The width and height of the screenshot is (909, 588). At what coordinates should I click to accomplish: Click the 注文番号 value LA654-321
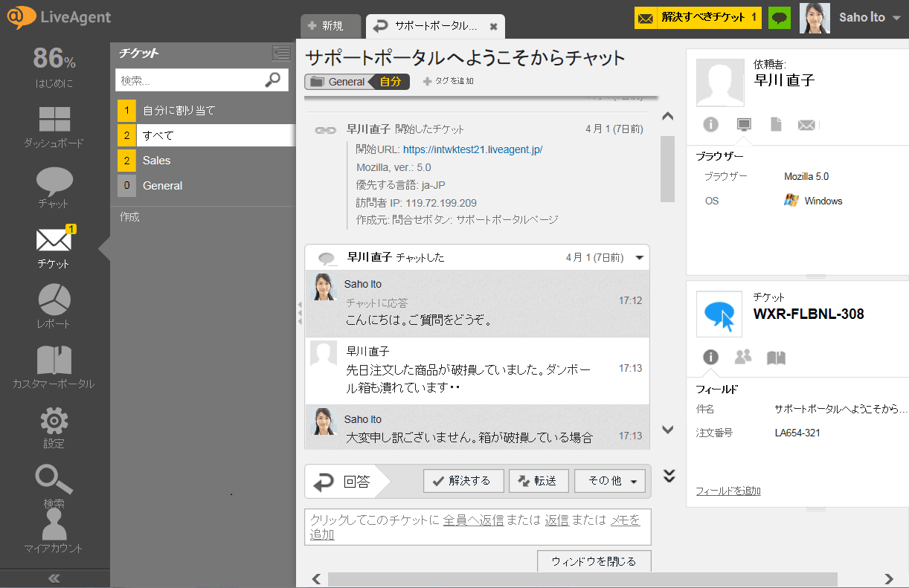[x=797, y=433]
